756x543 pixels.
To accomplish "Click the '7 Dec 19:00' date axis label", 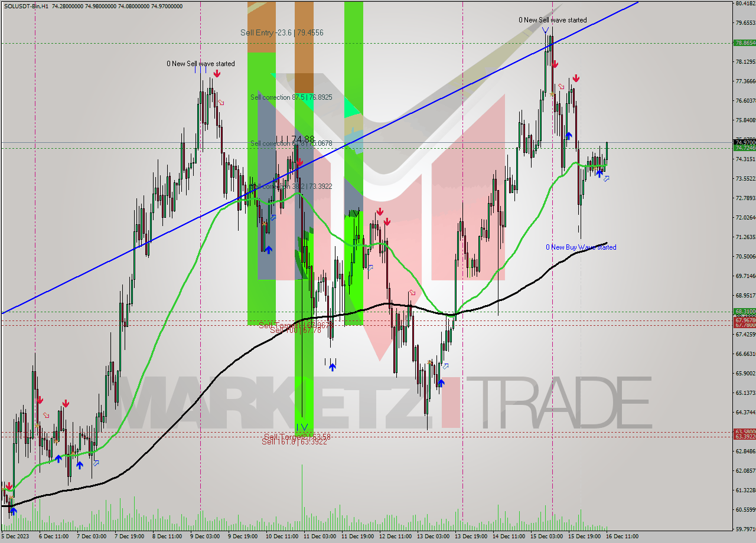I will click(129, 537).
